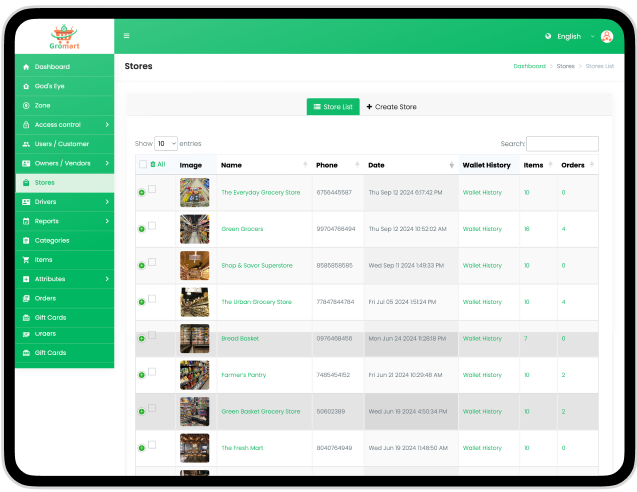Click into the Search input field
Image resolution: width=637 pixels, height=492 pixels.
tap(562, 144)
